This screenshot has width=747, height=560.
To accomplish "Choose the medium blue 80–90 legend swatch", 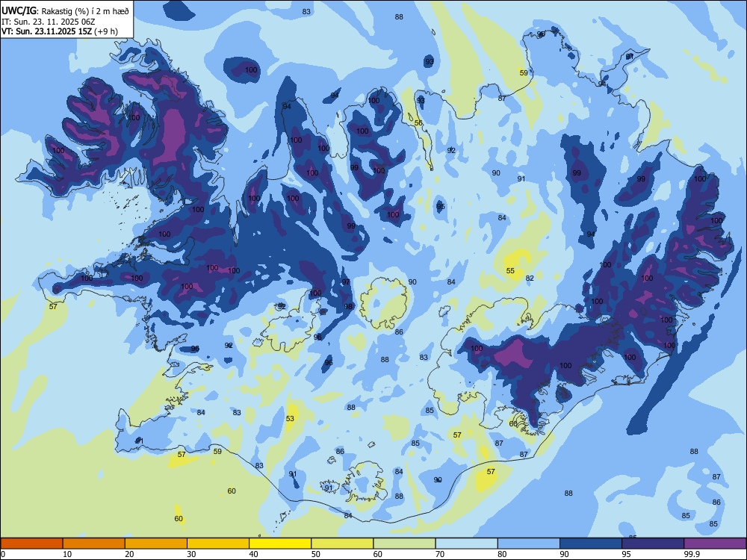I will (x=529, y=544).
